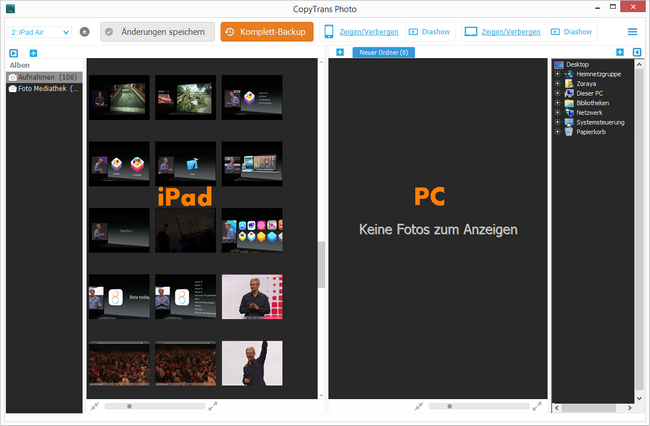Select the colorful app icons grid thumbnail

pos(252,230)
